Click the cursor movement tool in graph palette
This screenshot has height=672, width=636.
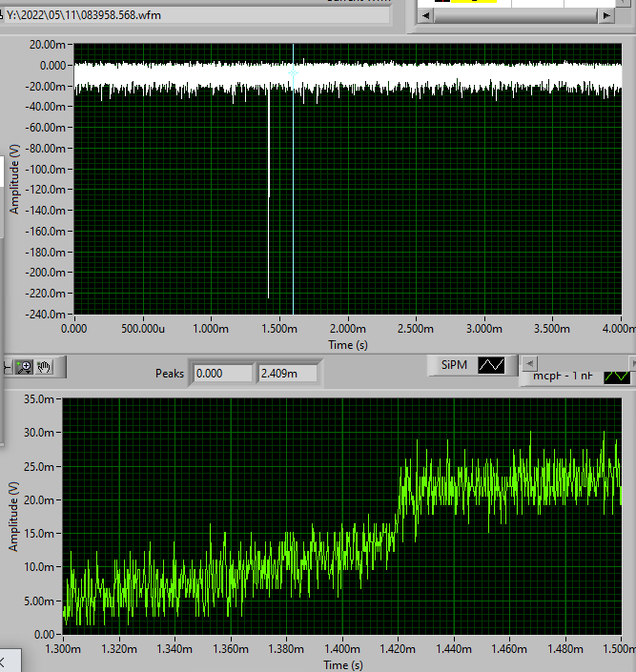(7, 366)
